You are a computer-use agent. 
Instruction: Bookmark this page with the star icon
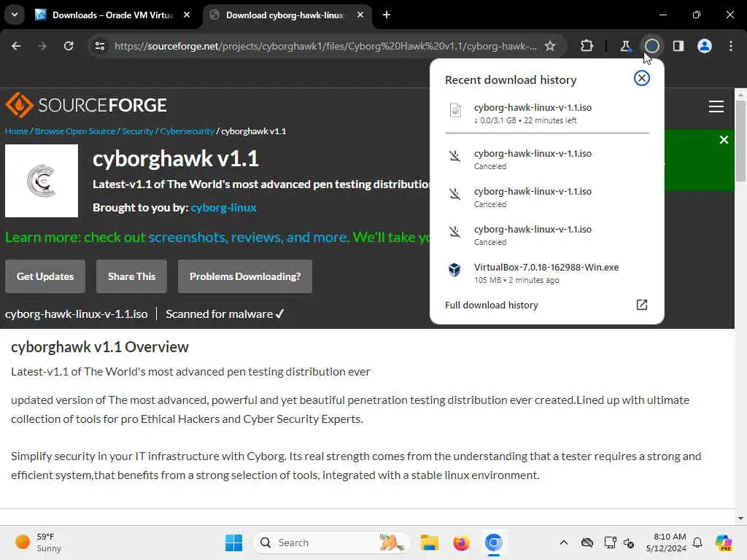[x=550, y=46]
